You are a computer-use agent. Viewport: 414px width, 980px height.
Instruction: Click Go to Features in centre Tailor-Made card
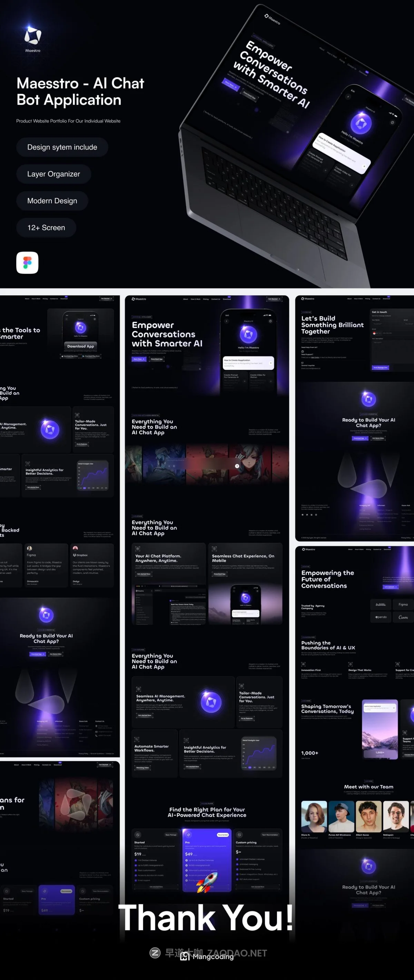tap(247, 718)
